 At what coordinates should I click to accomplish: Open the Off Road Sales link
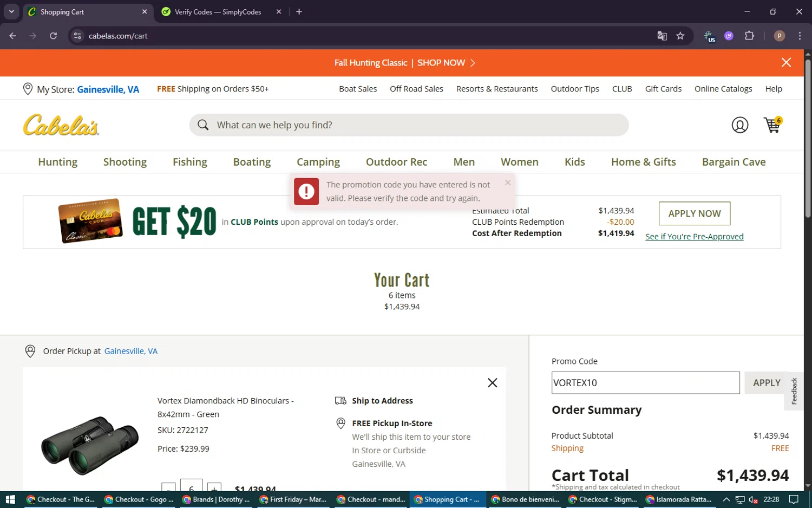(x=416, y=89)
